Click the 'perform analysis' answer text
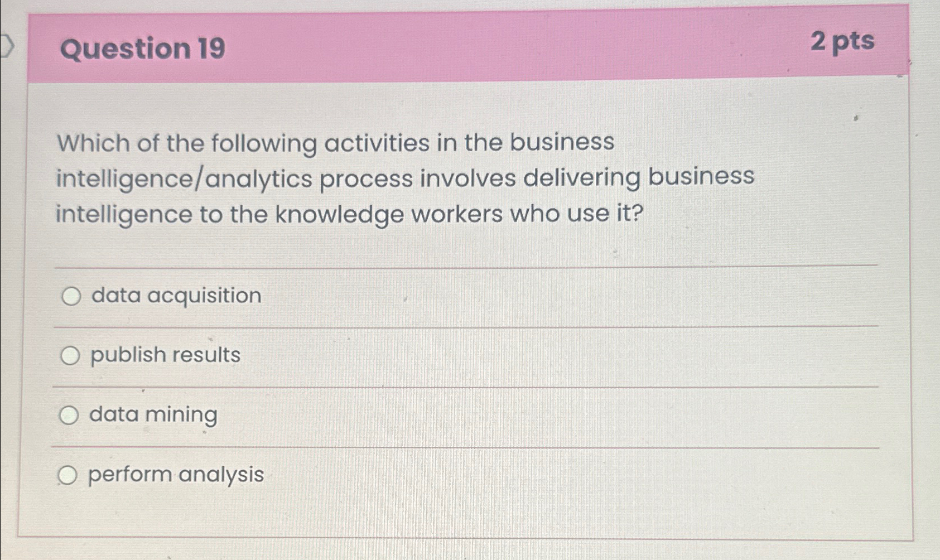Image resolution: width=940 pixels, height=560 pixels. (176, 475)
